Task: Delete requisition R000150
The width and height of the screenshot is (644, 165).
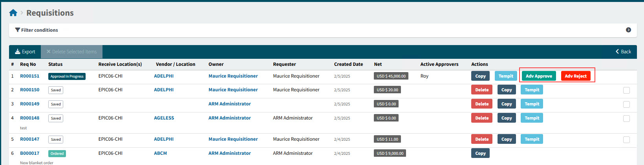Action: (x=482, y=90)
